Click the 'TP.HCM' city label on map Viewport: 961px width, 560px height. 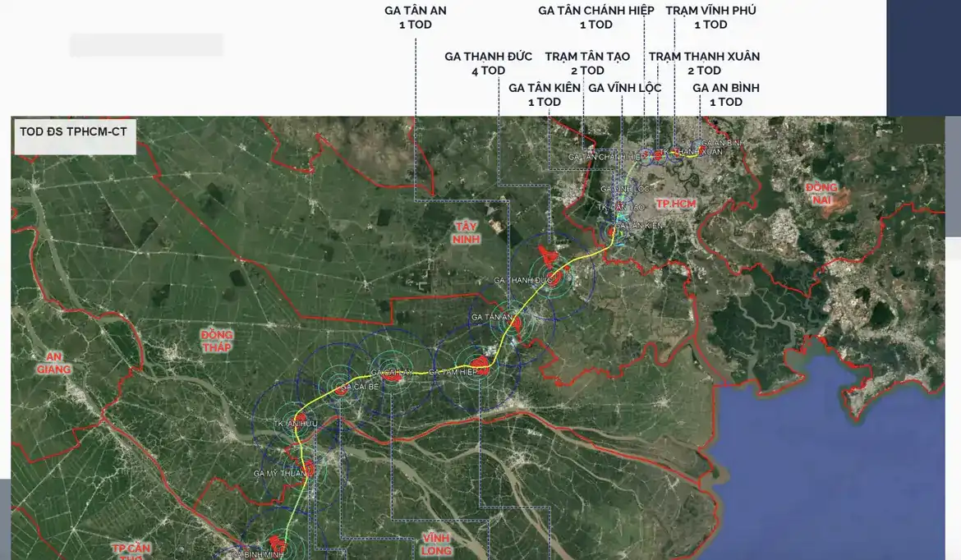pos(676,204)
